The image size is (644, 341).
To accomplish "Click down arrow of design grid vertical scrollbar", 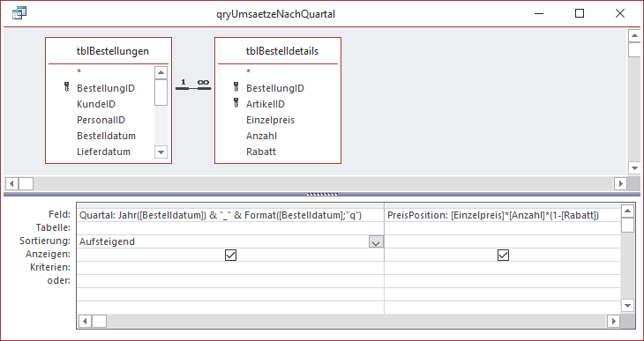I will click(x=627, y=305).
